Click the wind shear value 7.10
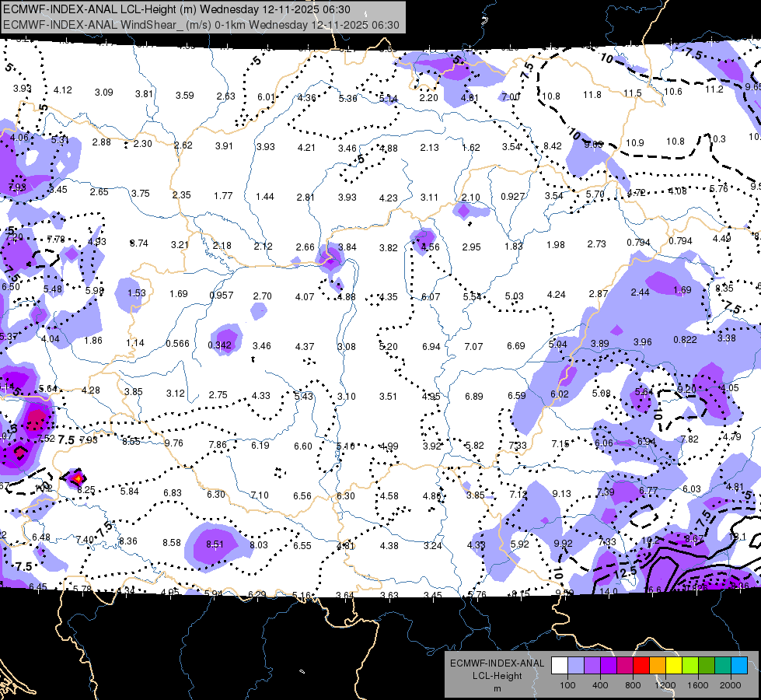The height and width of the screenshot is (700, 761). [259, 495]
